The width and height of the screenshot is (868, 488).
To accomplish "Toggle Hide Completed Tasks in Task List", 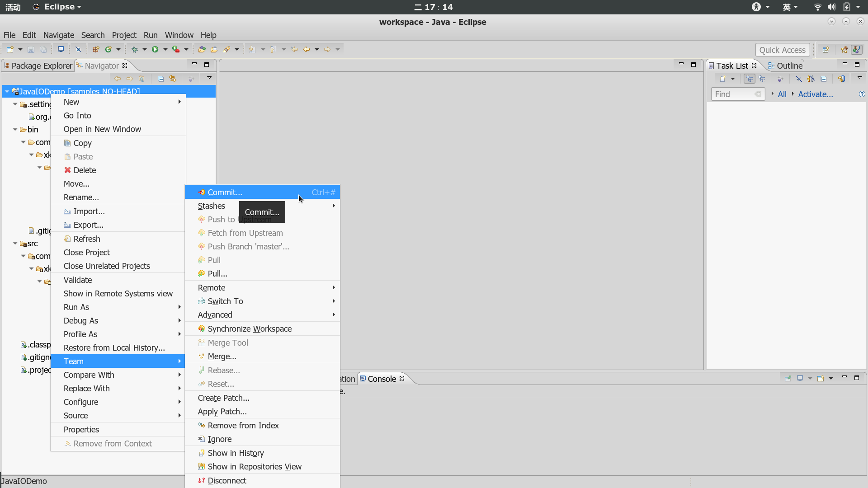I will [799, 79].
